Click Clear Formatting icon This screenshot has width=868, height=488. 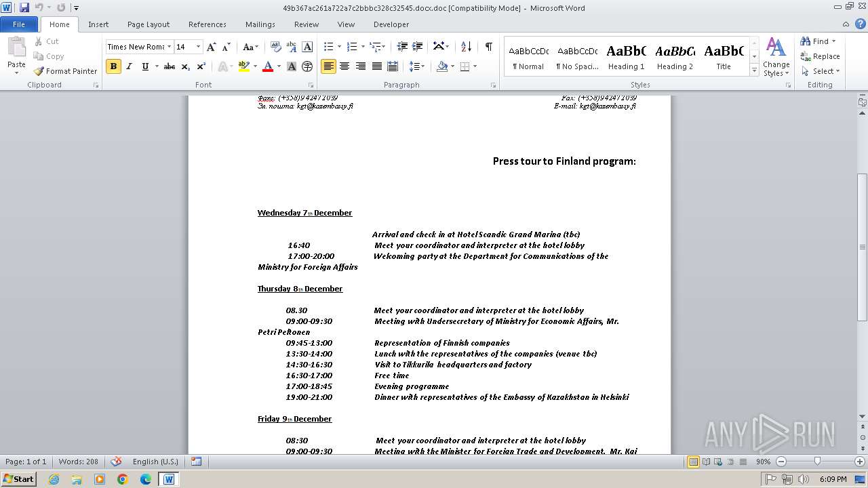tap(275, 47)
